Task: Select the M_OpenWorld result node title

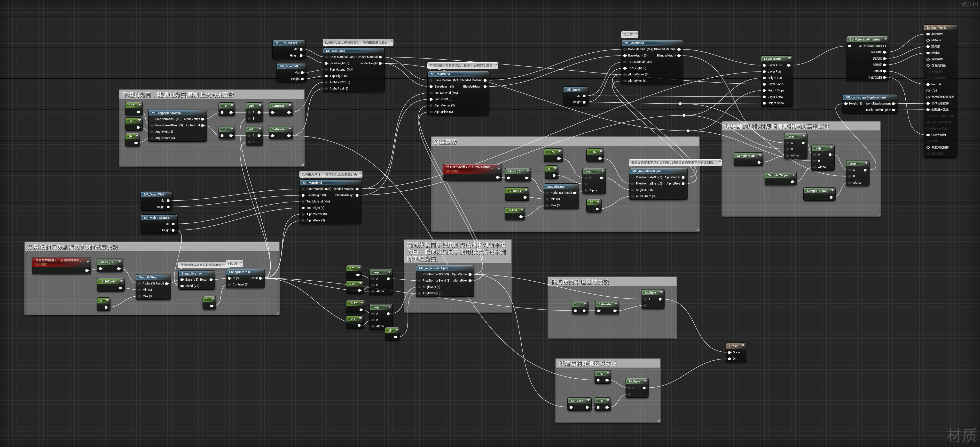Action: (936, 27)
